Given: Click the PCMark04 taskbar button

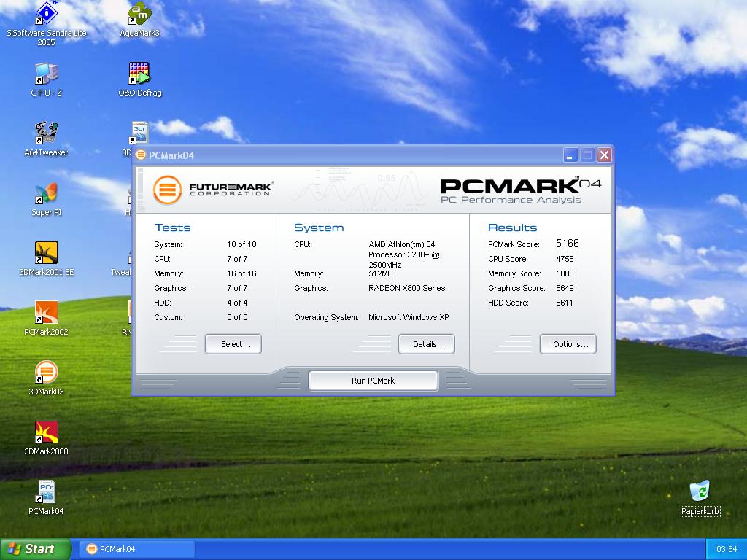Looking at the screenshot, I should (x=137, y=549).
